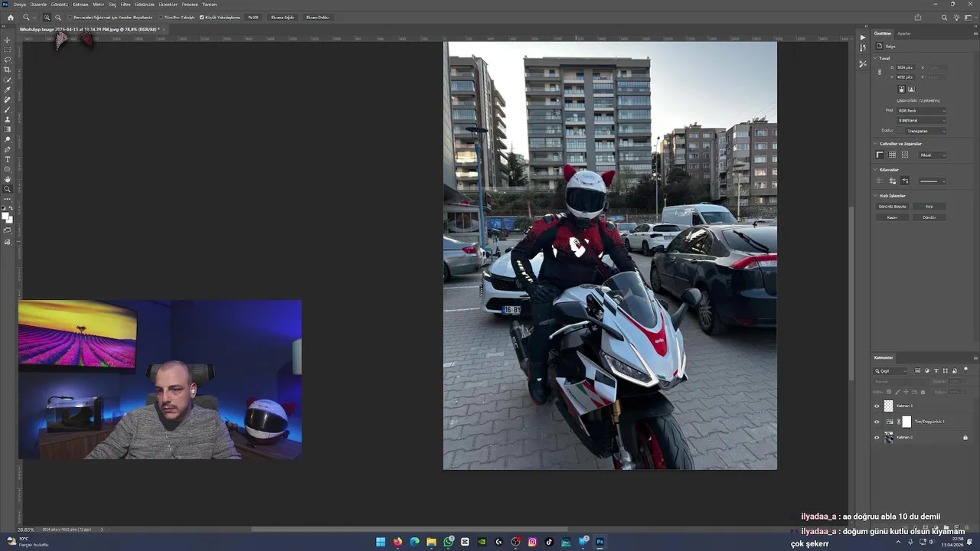980x551 pixels.
Task: Open the Piksel units dropdown
Action: pyautogui.click(x=932, y=155)
